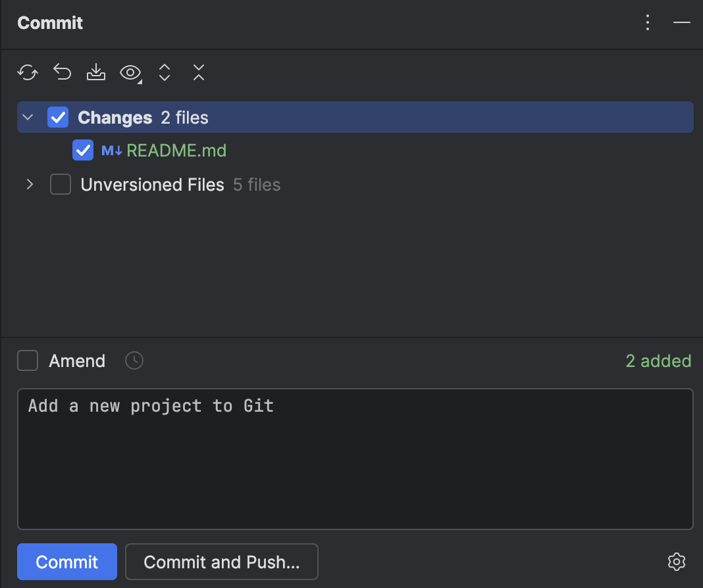Click the Shelve Silently icon

[96, 72]
